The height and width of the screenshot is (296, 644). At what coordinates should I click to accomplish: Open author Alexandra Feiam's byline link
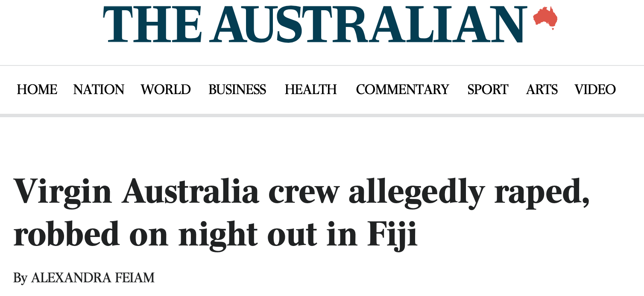tap(93, 278)
